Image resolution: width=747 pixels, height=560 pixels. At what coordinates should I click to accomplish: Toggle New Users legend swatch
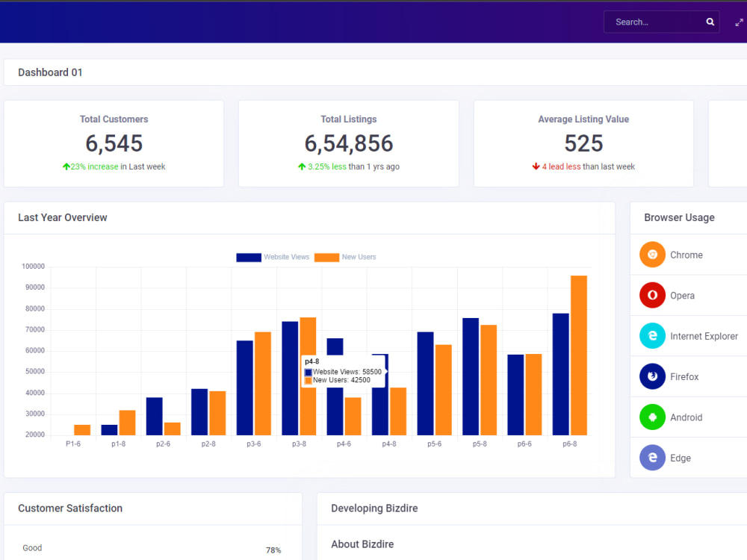(x=327, y=257)
